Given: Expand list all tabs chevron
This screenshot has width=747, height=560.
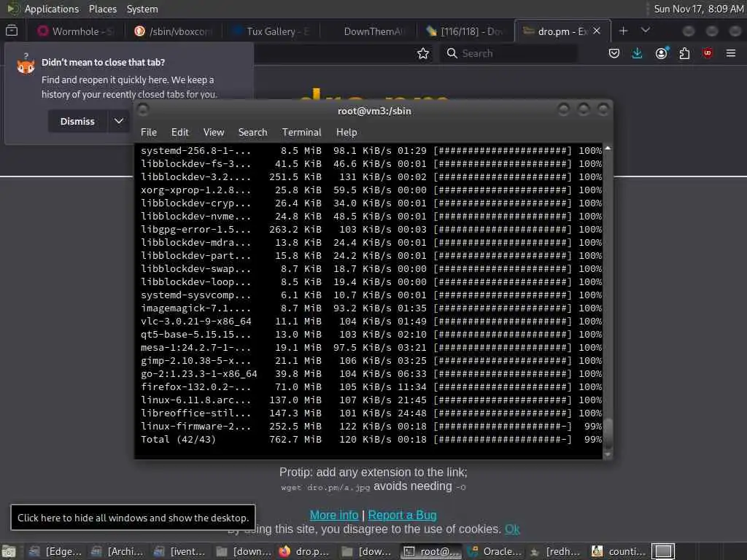Looking at the screenshot, I should 646,31.
